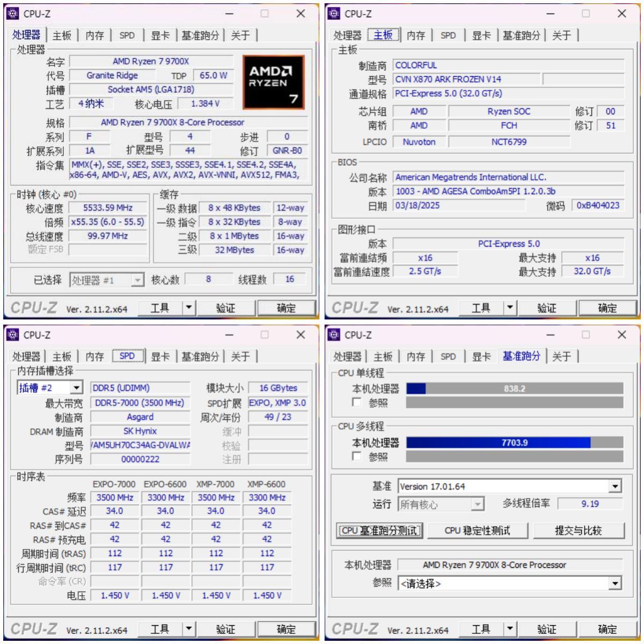Expand 工具 dropdown arrow in SPD window
This screenshot has height=644, width=644.
[x=188, y=628]
